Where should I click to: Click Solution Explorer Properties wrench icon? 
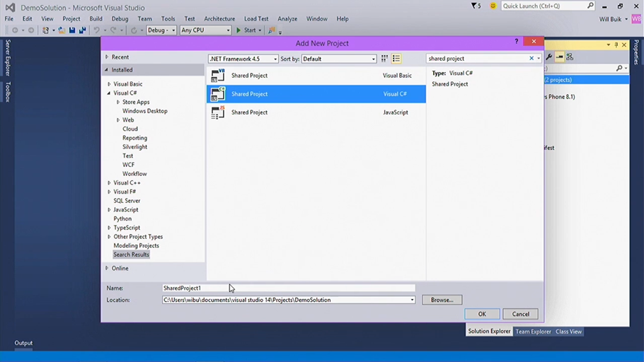549,57
